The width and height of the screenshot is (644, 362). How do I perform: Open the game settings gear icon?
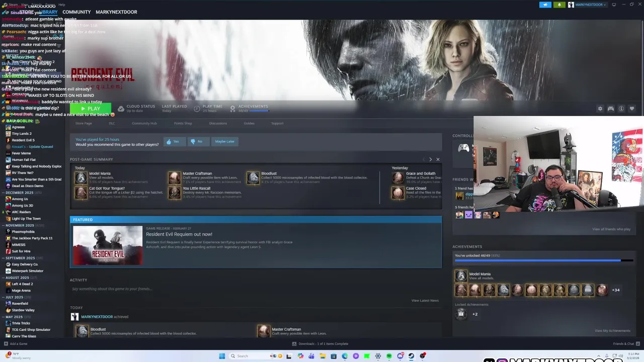(x=600, y=109)
